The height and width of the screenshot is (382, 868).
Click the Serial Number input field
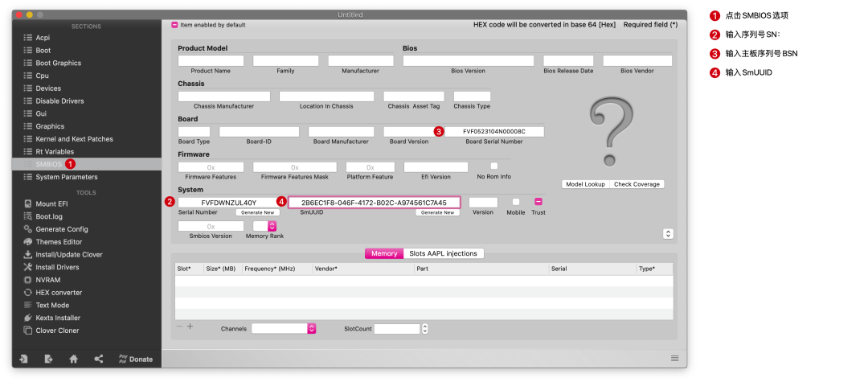coord(228,203)
